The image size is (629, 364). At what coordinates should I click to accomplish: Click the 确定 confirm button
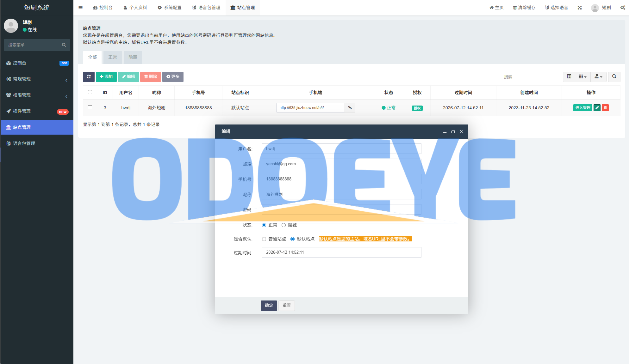[269, 306]
